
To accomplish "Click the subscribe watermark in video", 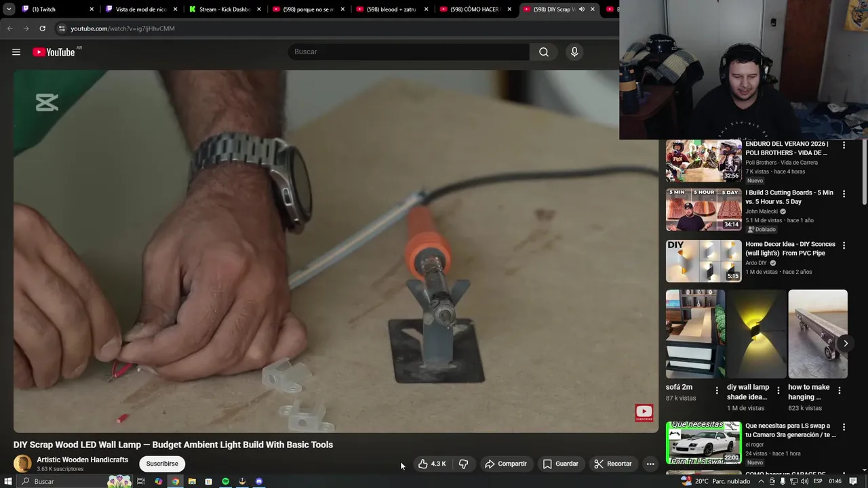I will pos(644,413).
